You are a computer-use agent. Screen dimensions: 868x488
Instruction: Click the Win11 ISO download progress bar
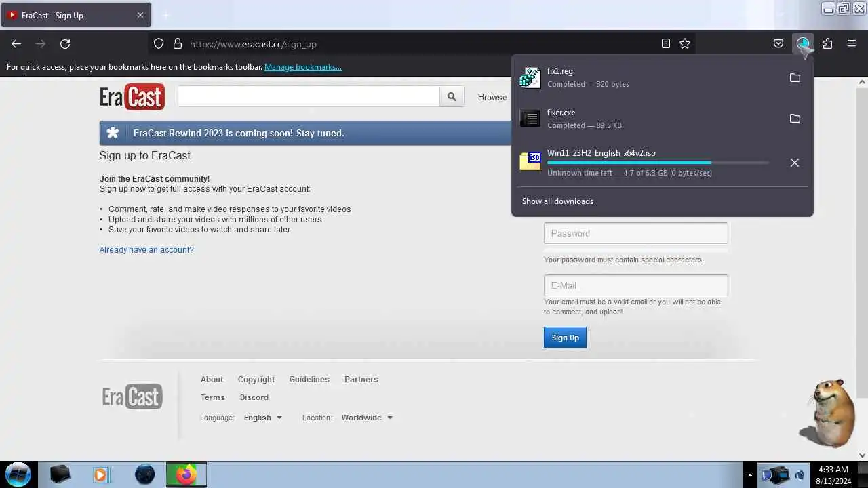658,163
